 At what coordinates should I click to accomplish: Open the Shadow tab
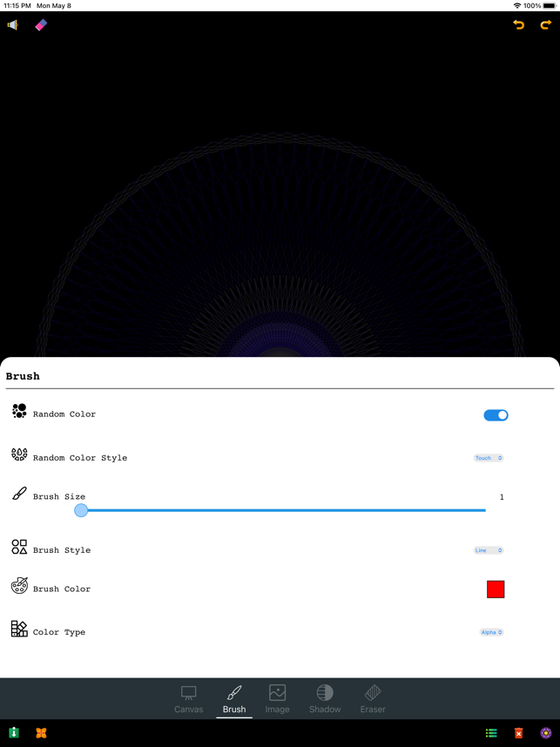click(x=325, y=699)
